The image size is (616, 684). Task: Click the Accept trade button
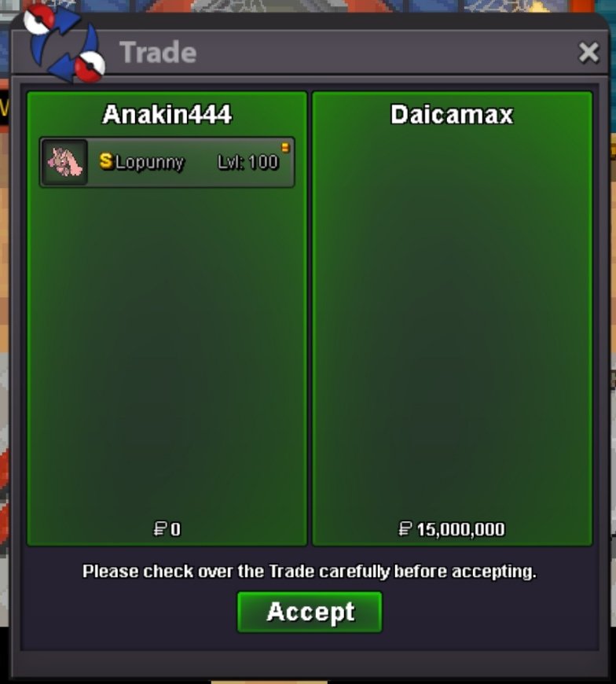310,612
